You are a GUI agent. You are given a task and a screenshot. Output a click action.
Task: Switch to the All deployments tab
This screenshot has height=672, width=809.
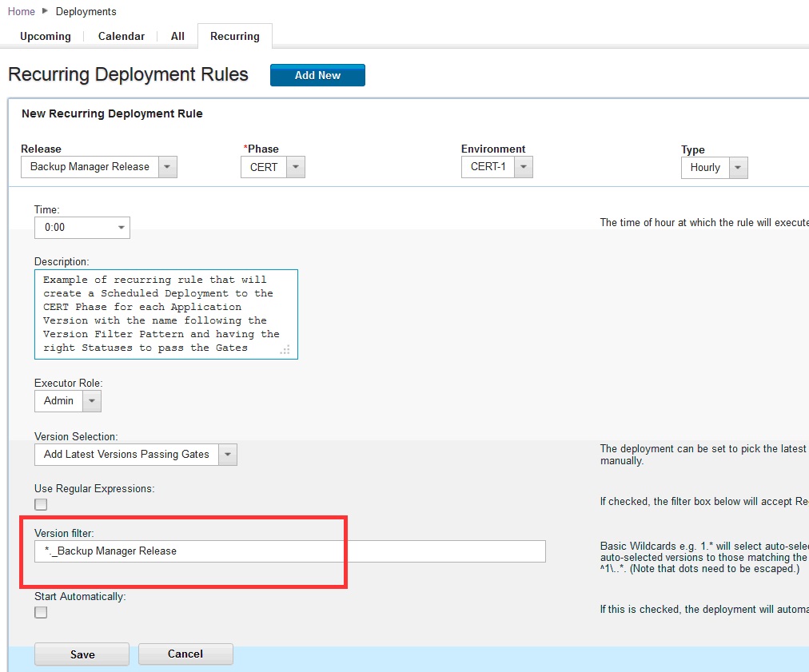(x=177, y=36)
